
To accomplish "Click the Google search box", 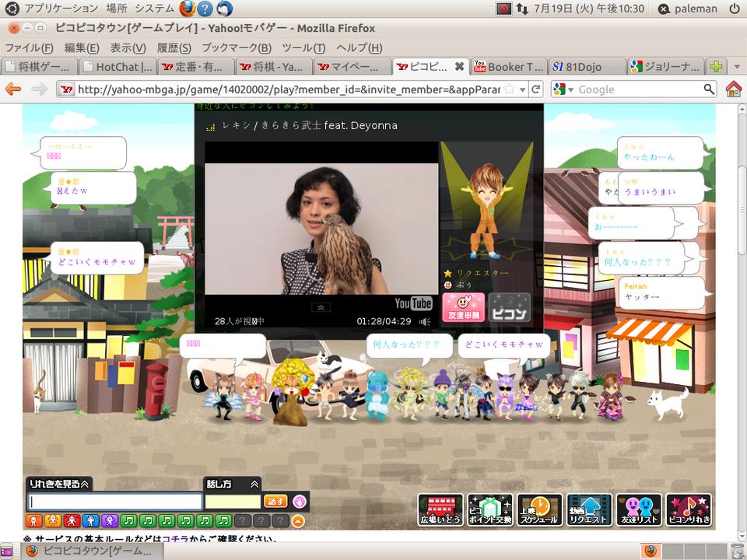I will [640, 89].
